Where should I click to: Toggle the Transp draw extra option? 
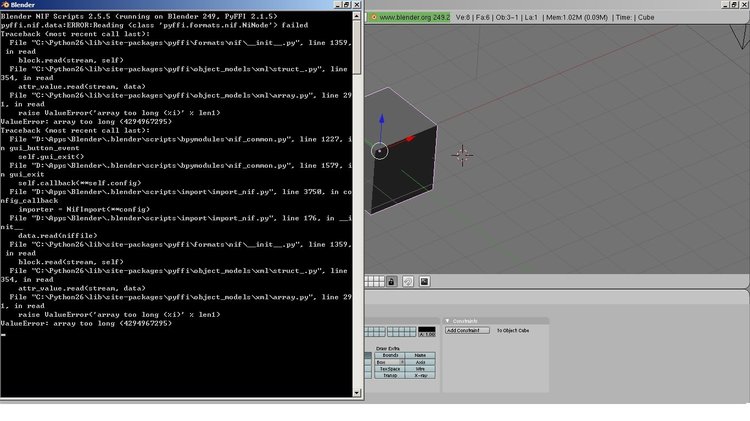(390, 376)
